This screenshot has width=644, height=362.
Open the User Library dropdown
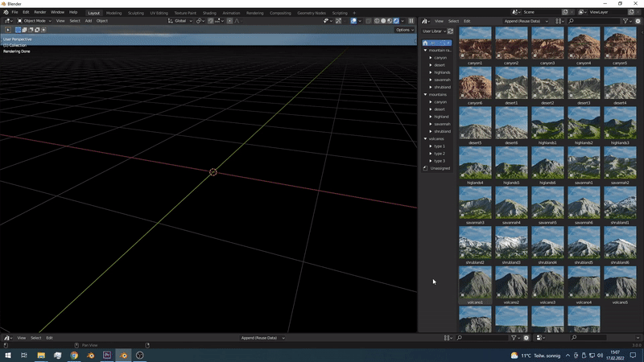[x=434, y=31]
